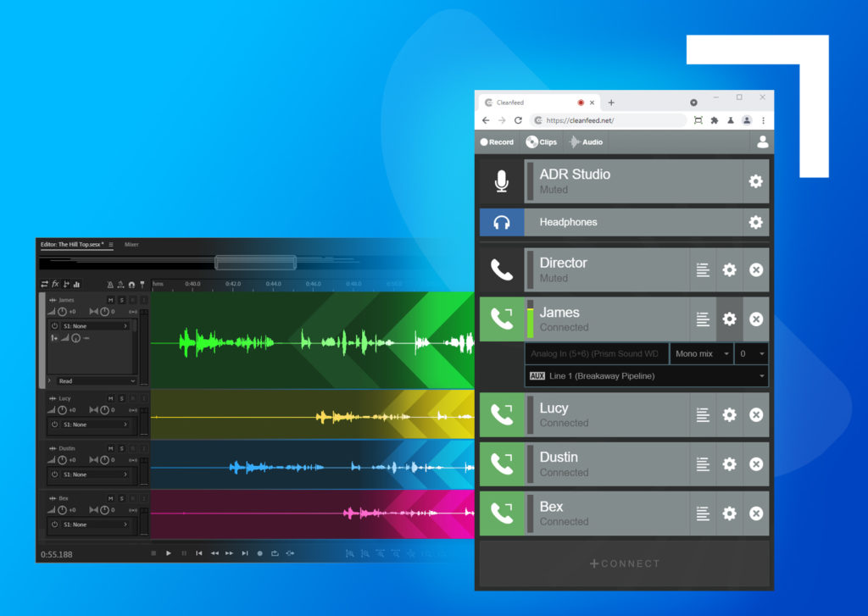Open the Editor panel hamburger menu
Screen dimensions: 868x616
click(111, 245)
